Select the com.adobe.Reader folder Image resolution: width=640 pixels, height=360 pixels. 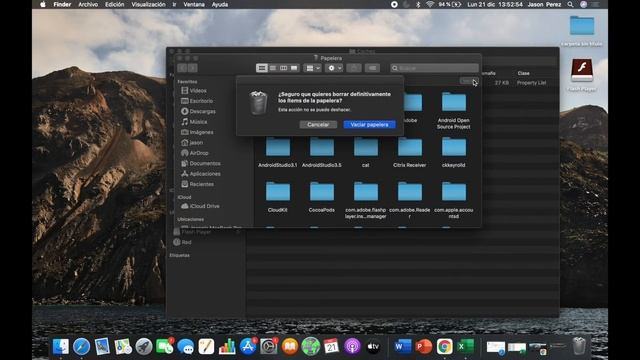[x=410, y=200]
